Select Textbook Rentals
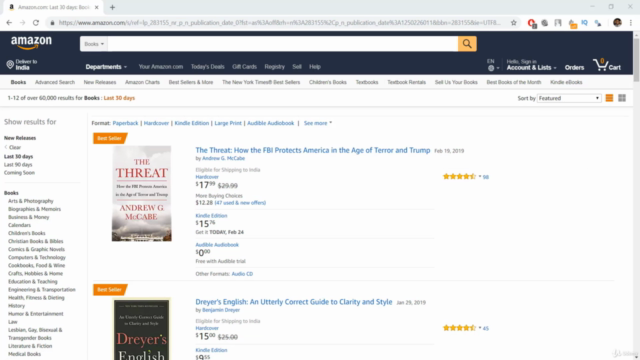Image resolution: width=640 pixels, height=360 pixels. click(x=406, y=82)
